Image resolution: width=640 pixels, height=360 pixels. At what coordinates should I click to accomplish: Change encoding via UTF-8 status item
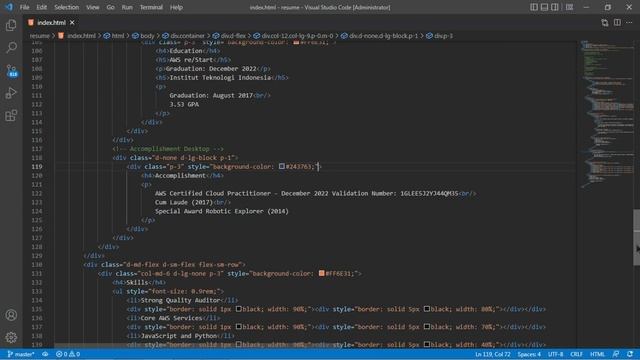(555, 354)
